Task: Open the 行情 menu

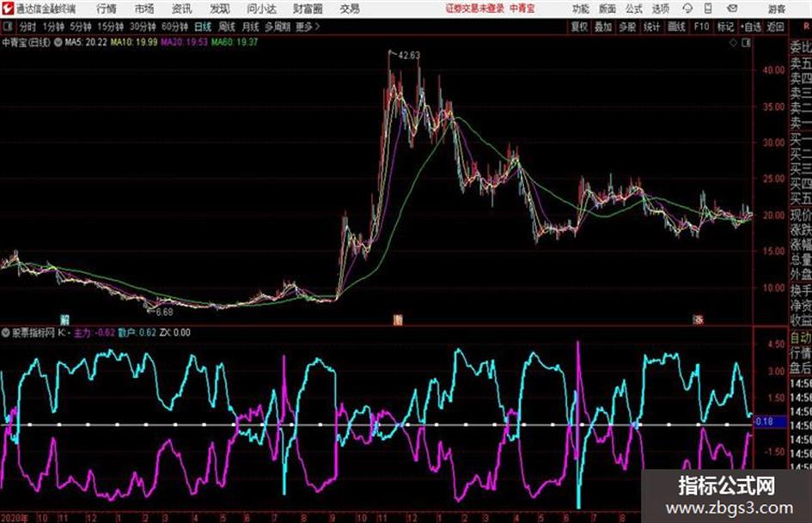Action: [107, 9]
